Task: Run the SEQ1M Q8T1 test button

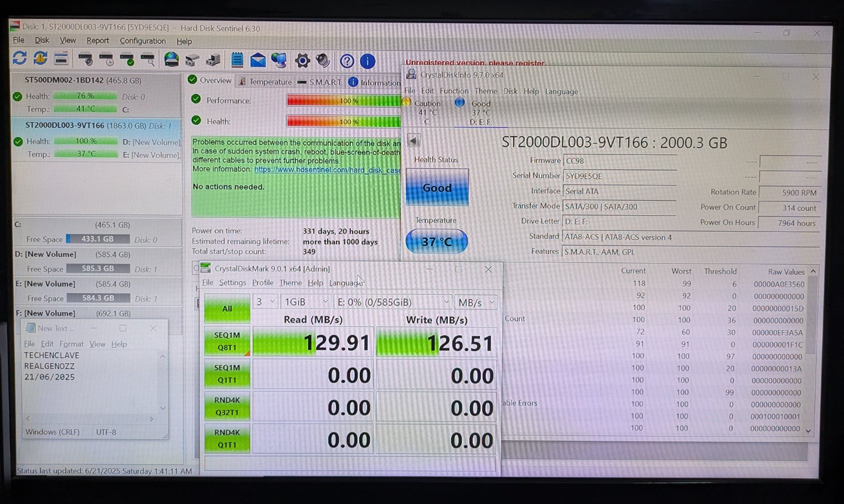Action: [227, 341]
